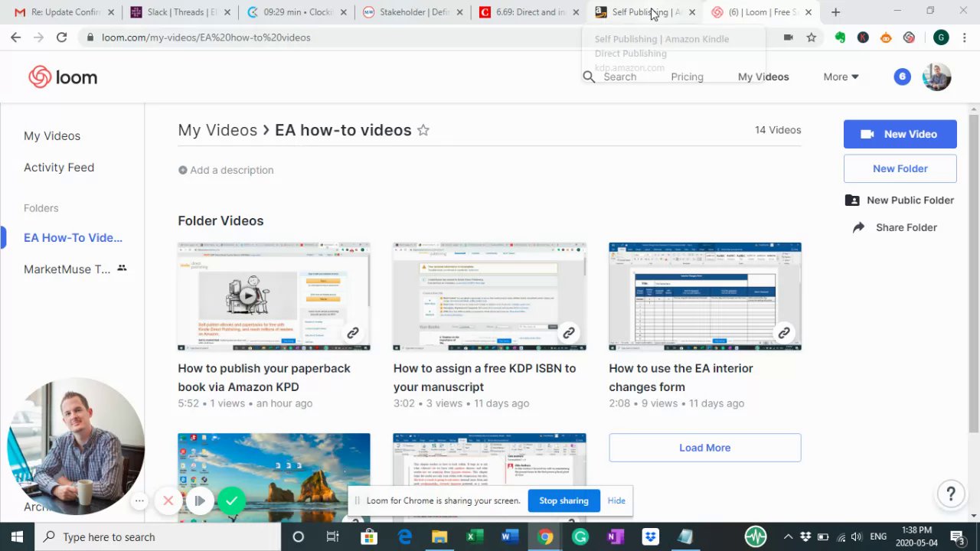Open Pricing in the header

pos(687,77)
